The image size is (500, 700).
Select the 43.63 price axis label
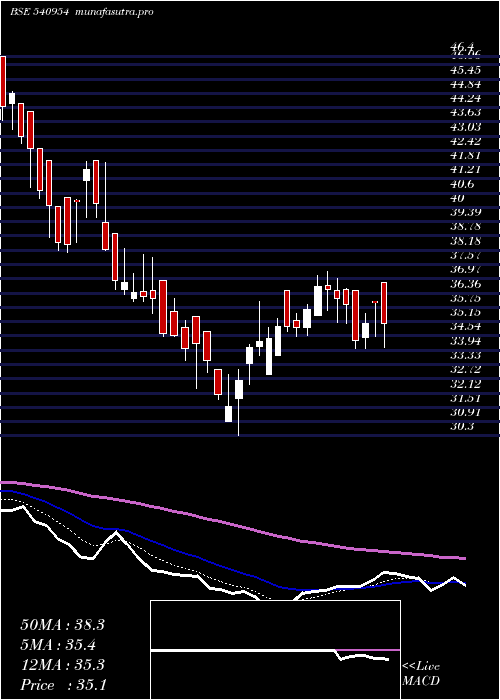pyautogui.click(x=466, y=113)
